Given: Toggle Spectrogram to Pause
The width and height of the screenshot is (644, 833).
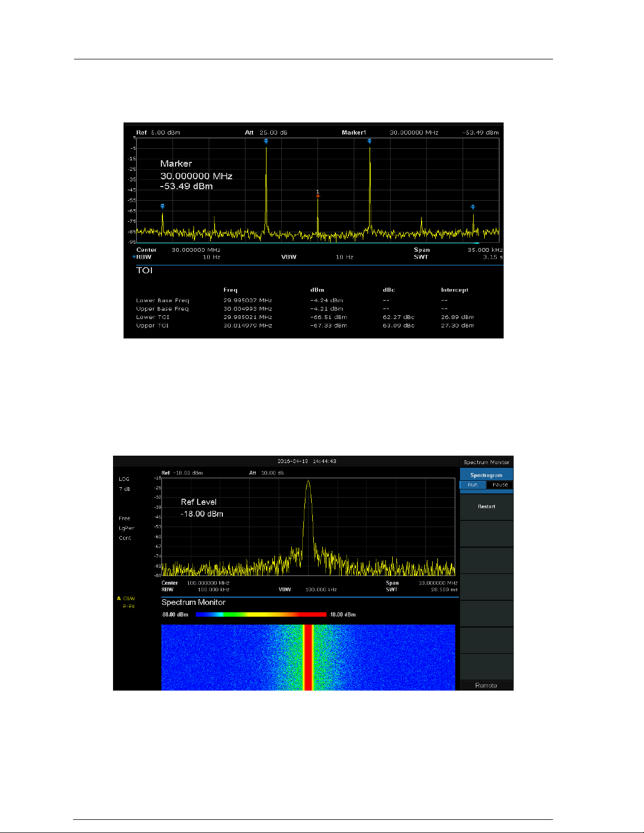Looking at the screenshot, I should [x=500, y=485].
